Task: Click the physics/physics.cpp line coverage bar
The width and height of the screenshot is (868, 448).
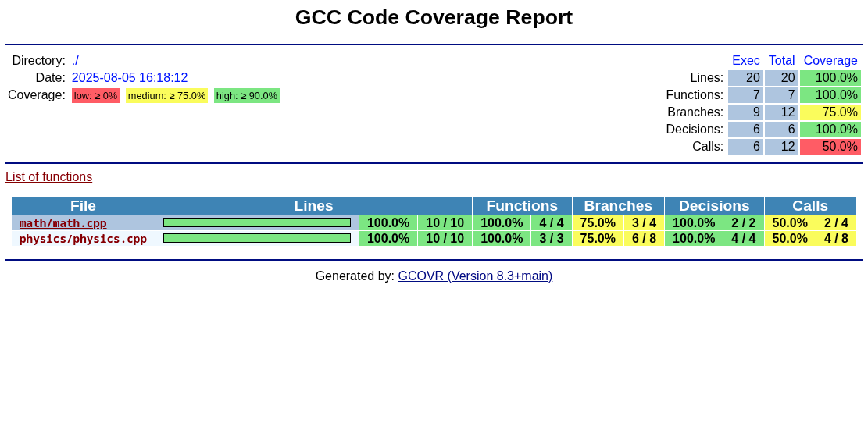Action: [x=256, y=239]
